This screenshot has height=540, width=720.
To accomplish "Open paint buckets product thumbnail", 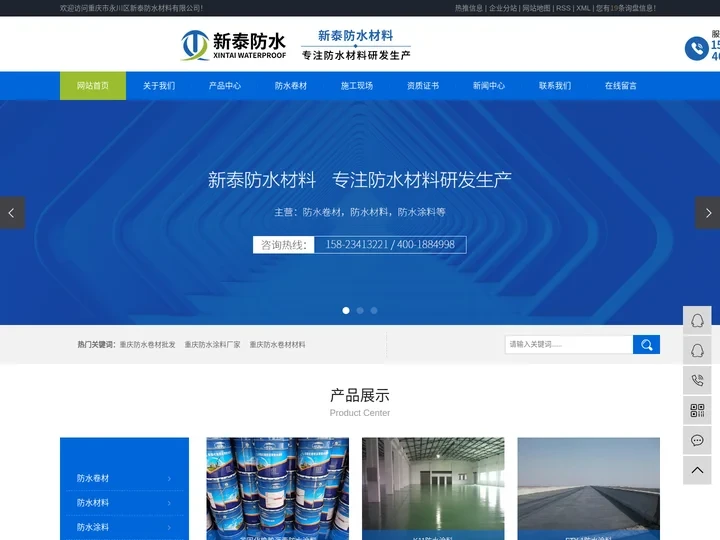I will point(277,489).
